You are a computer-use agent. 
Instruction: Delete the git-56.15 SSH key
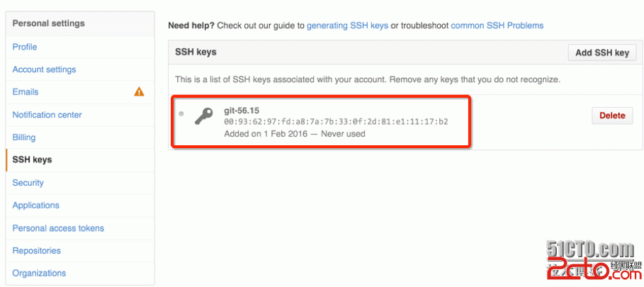tap(612, 116)
